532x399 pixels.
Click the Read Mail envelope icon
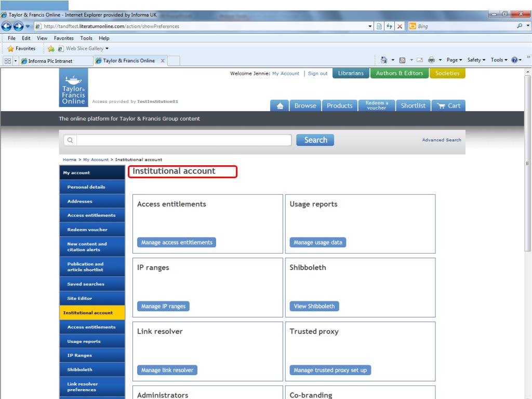tap(420, 60)
